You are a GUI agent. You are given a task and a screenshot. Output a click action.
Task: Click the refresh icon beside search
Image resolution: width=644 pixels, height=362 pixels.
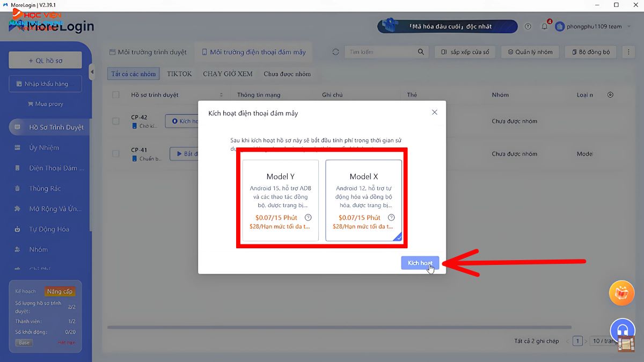pos(335,52)
